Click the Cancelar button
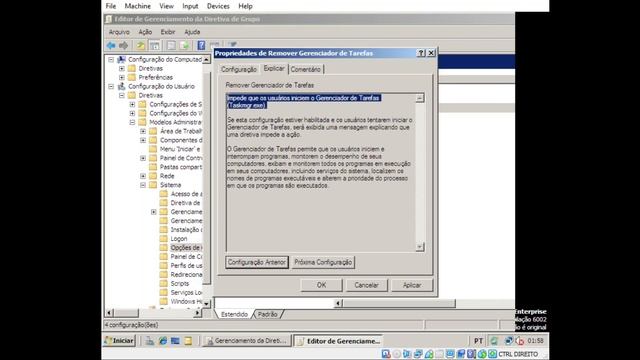This screenshot has width=640, height=360. click(x=366, y=285)
